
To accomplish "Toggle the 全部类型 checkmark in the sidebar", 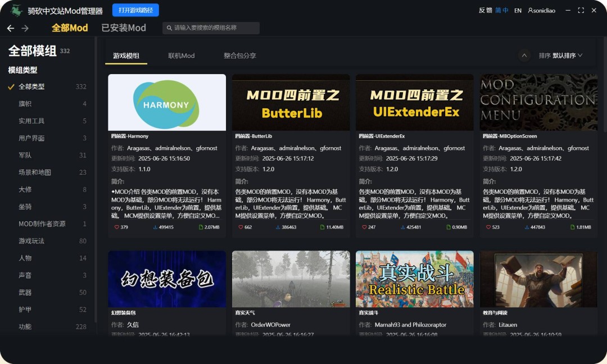I will pyautogui.click(x=10, y=87).
